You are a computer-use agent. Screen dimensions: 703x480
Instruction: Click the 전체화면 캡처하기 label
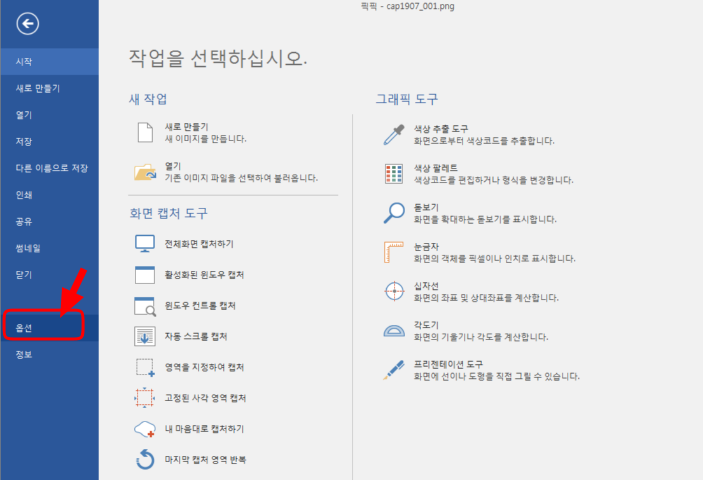coord(199,244)
